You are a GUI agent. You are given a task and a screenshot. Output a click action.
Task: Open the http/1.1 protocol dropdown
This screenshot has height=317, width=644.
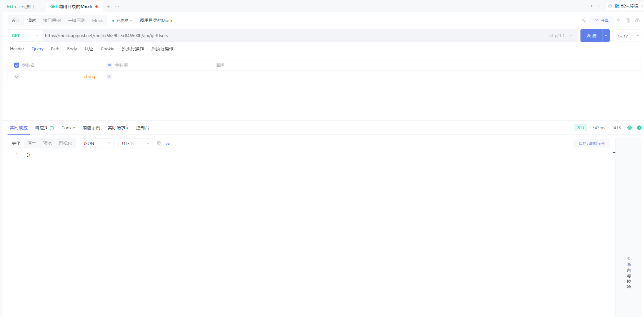pyautogui.click(x=561, y=36)
